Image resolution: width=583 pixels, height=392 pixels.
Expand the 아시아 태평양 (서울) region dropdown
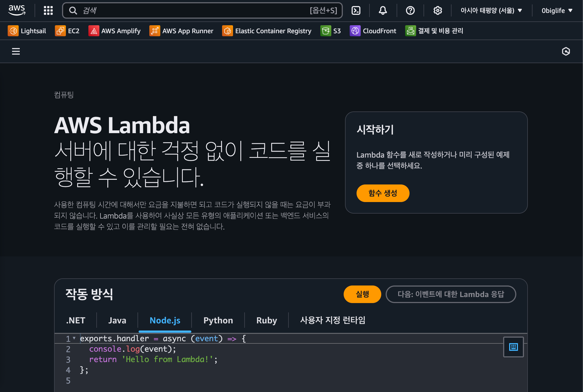(491, 10)
